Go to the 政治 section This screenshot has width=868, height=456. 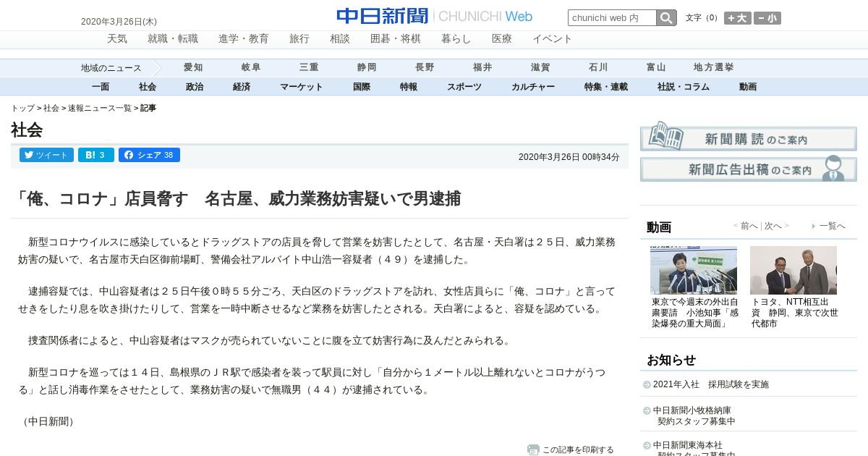tap(195, 87)
